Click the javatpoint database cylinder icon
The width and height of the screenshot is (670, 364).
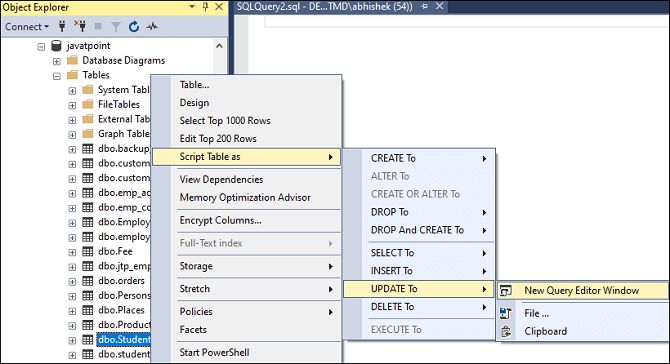(56, 45)
